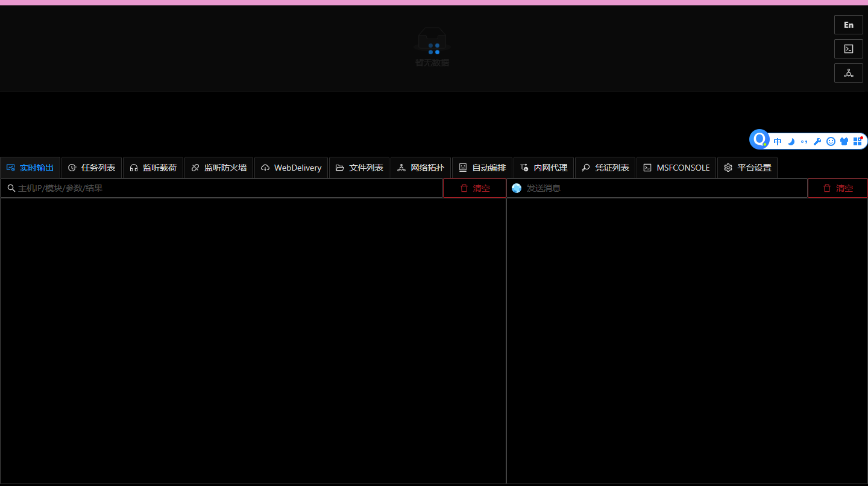Click the skin/clothing icon on IME toolbar

pyautogui.click(x=844, y=141)
